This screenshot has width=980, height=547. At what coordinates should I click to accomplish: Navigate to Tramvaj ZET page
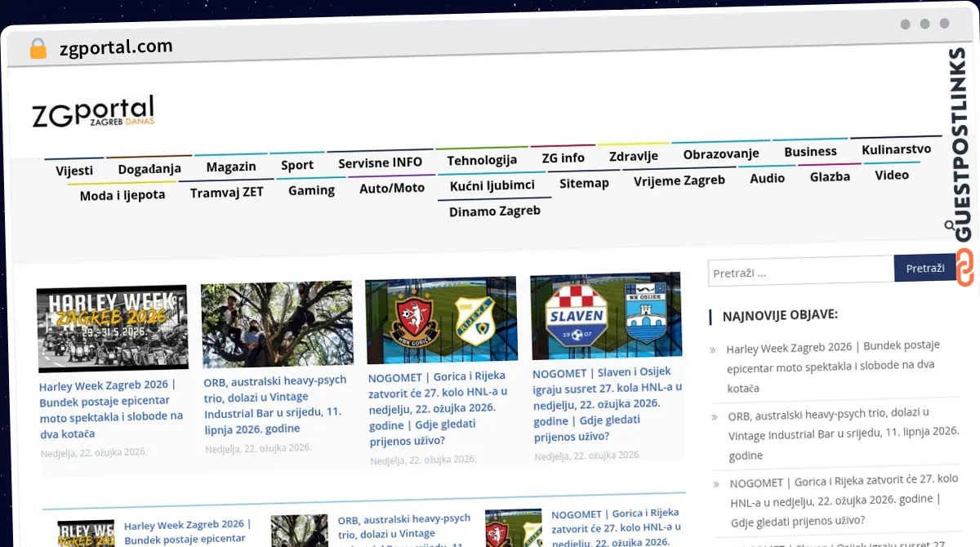(x=227, y=193)
